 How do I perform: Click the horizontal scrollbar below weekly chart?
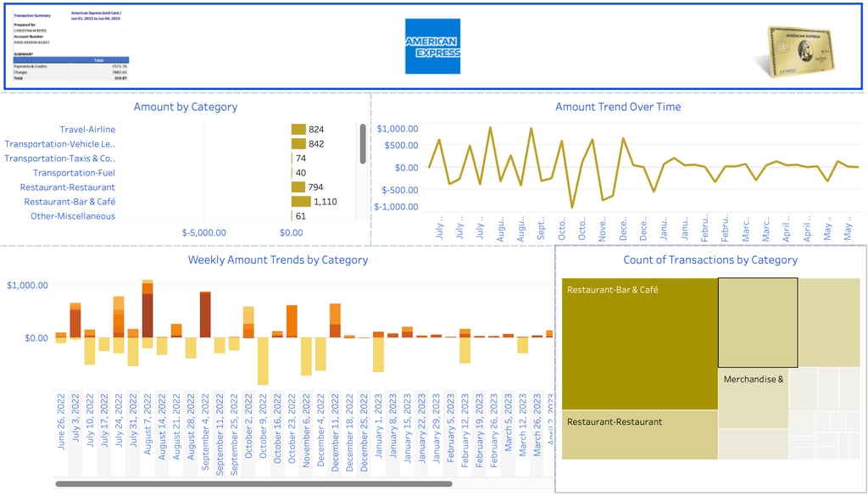253,484
